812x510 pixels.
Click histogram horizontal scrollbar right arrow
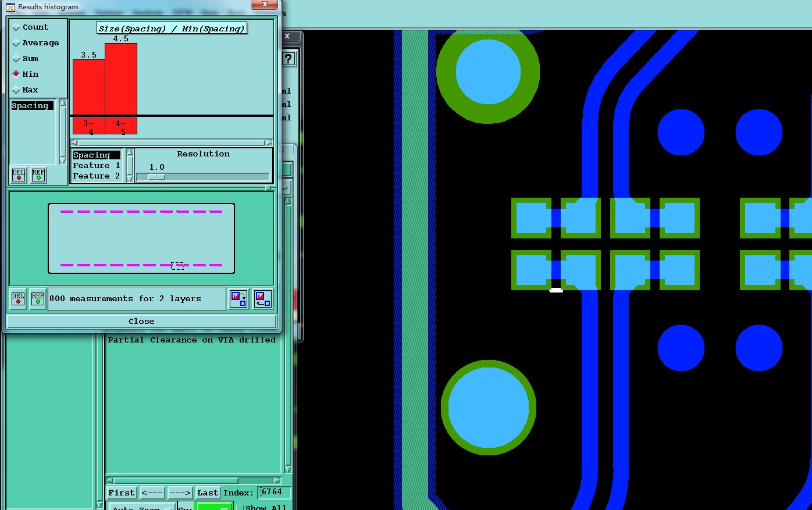pyautogui.click(x=269, y=142)
